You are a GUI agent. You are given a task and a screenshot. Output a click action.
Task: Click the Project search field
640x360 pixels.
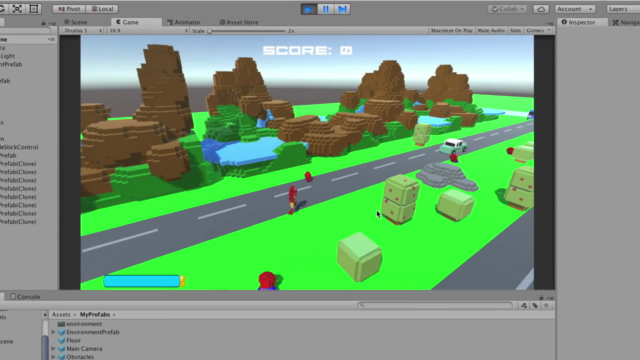[x=435, y=305]
